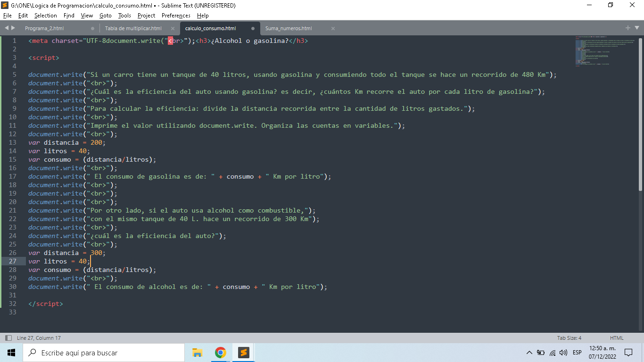Screen dimensions: 644x362
Task: Click the highlighted <br> on line 1
Action: tap(176, 41)
